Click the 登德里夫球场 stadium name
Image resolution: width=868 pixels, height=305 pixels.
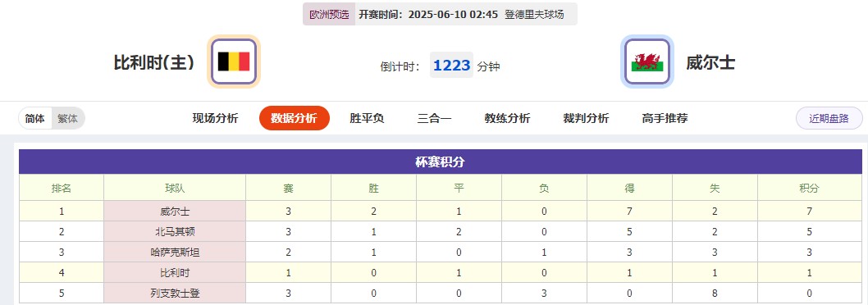534,15
